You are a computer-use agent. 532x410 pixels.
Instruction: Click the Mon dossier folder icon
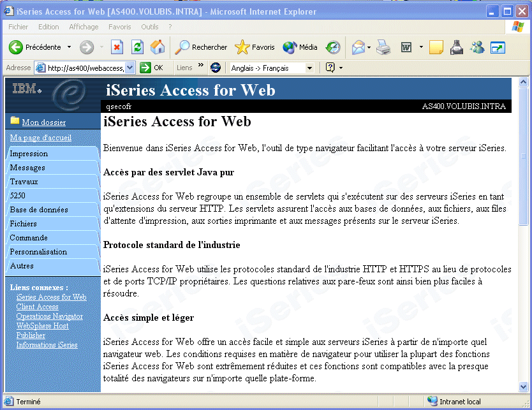pos(15,120)
